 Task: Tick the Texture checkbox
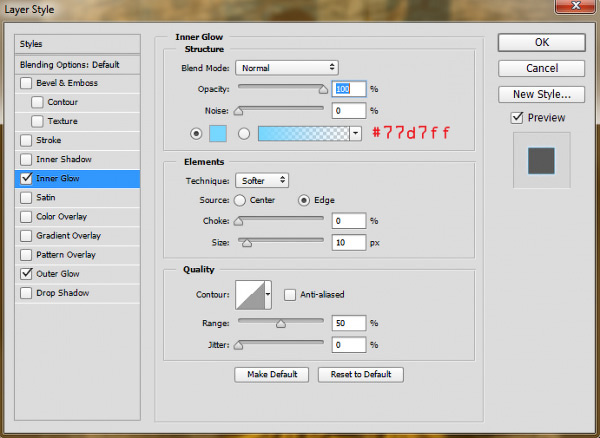pos(37,121)
